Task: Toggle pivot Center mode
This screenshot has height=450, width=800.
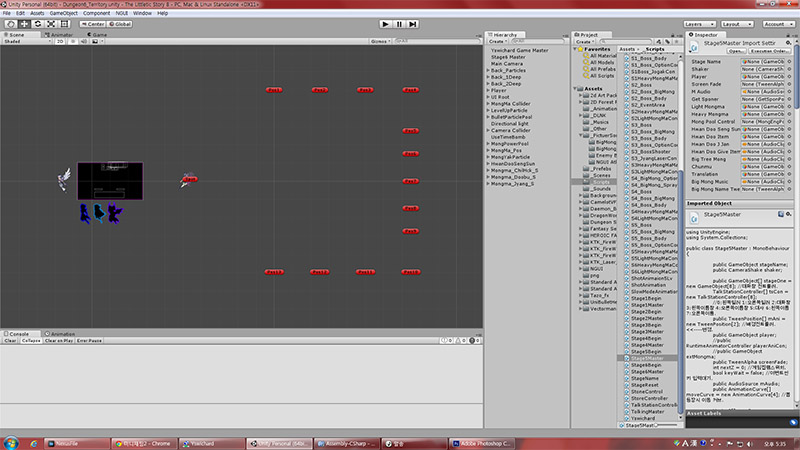Action: (x=92, y=24)
